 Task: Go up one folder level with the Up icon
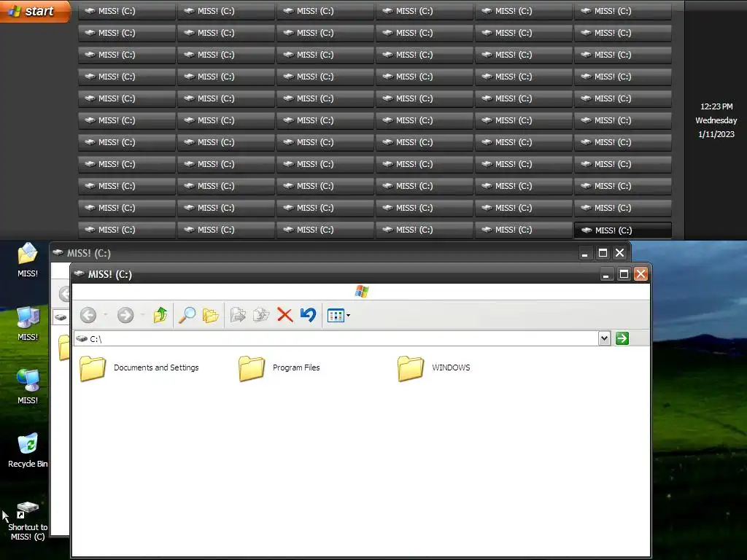pos(160,315)
